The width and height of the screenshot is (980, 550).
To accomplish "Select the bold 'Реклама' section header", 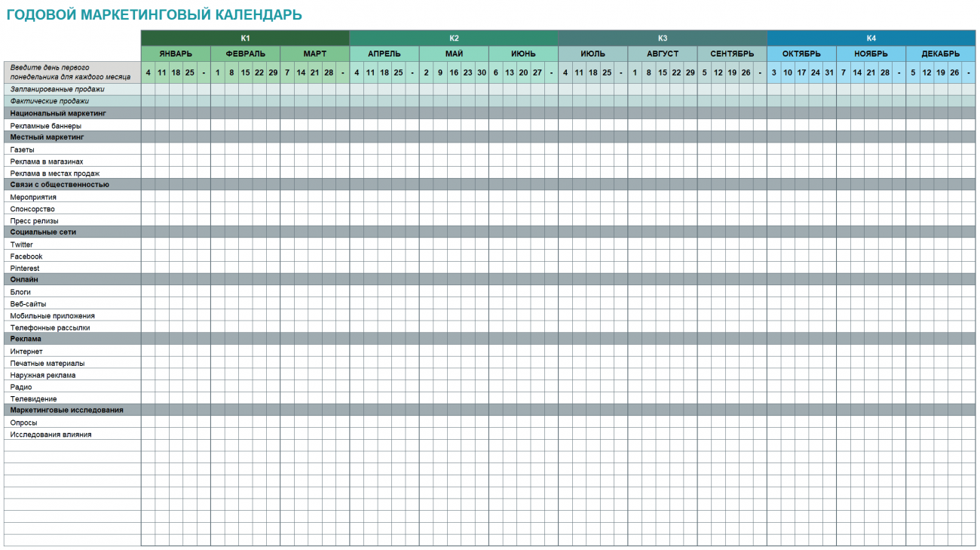I will pos(72,339).
